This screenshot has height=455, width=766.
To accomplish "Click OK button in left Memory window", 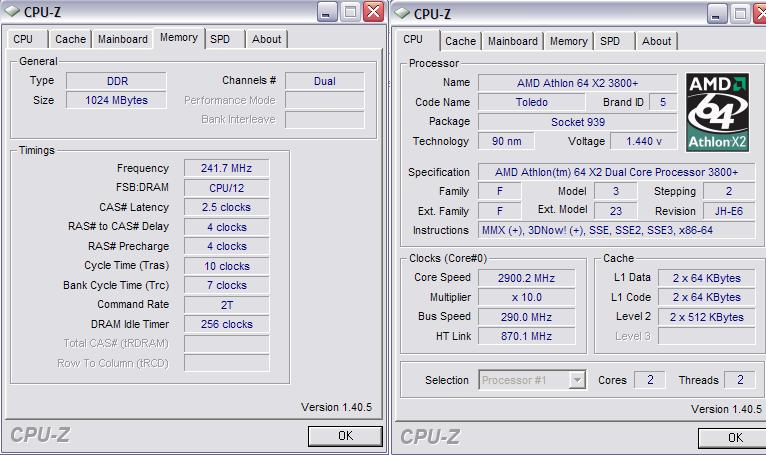I will point(345,435).
